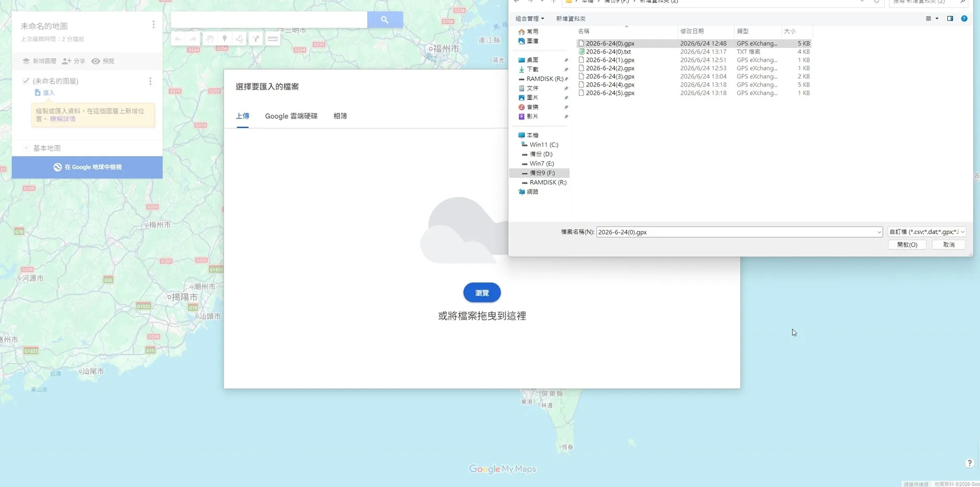
Task: Click the Google My Maps help question mark
Action: click(970, 463)
